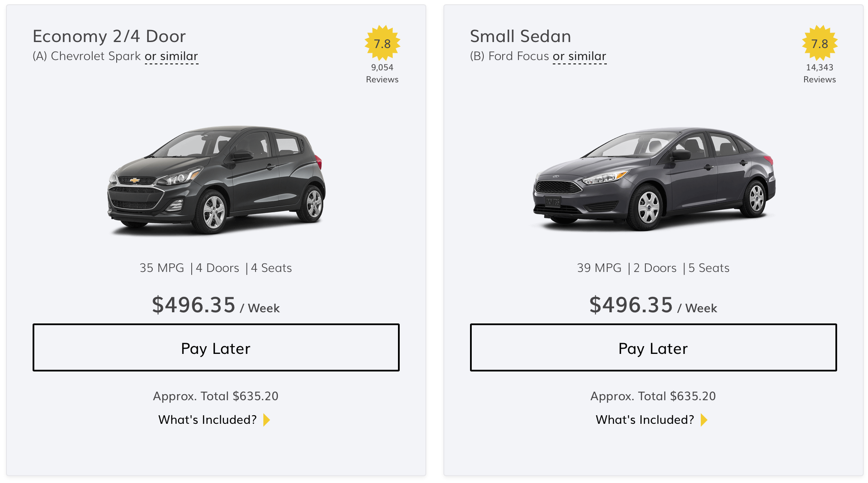Open the 9,054 Reviews for Economy 2/4 Door
This screenshot has width=868, height=483.
tap(382, 73)
